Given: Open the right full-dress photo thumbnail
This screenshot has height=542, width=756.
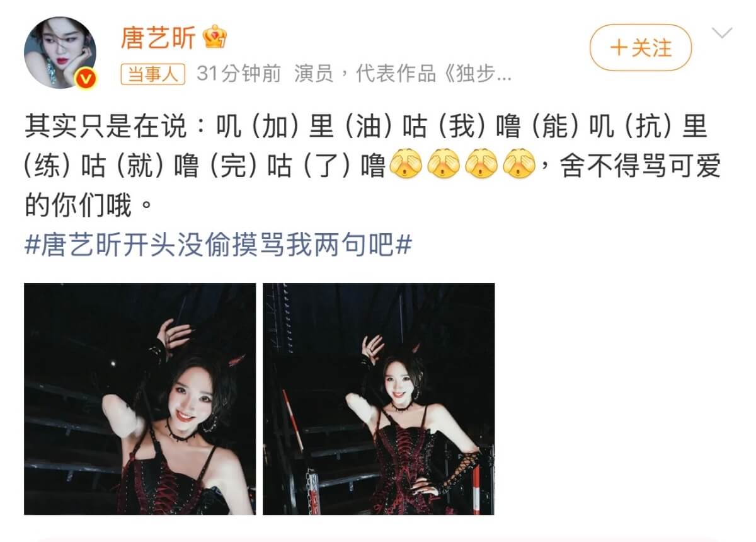Looking at the screenshot, I should 379,399.
